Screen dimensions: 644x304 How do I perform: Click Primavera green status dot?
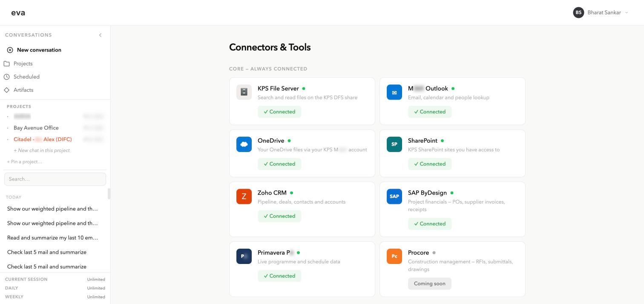(x=298, y=252)
